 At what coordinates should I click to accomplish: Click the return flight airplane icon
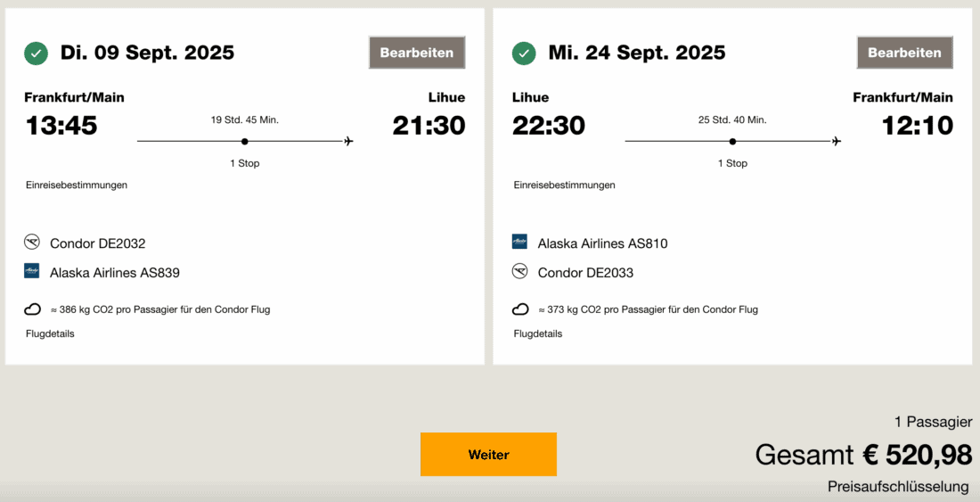(837, 141)
